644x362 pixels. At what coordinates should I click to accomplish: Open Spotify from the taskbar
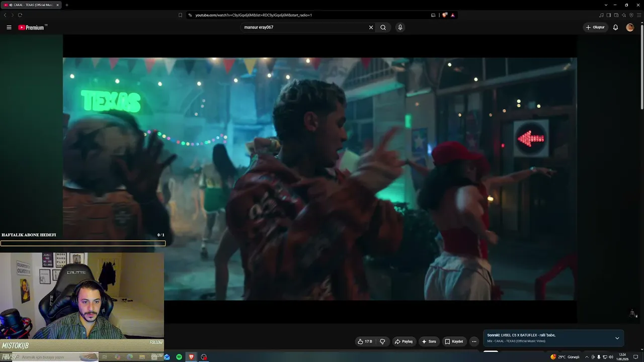pyautogui.click(x=179, y=357)
